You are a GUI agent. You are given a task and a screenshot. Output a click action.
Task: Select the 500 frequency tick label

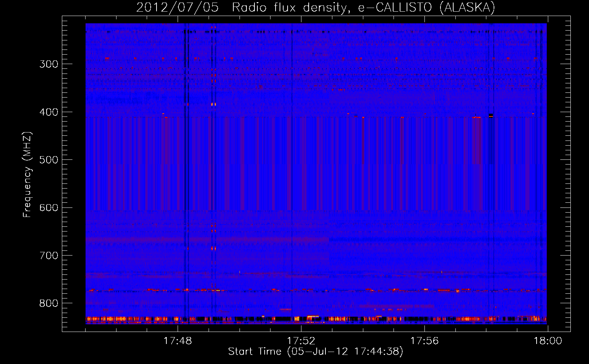click(x=49, y=160)
